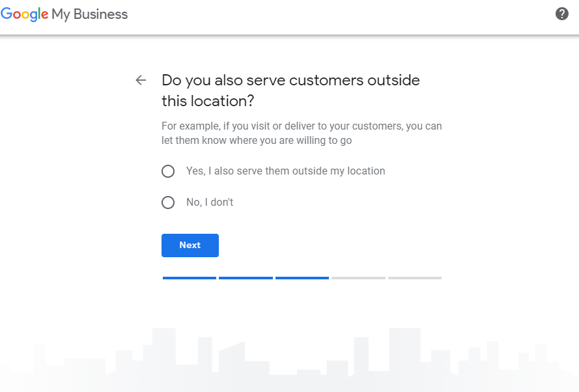Click the first gray progress bar segment
The height and width of the screenshot is (392, 579).
point(359,278)
